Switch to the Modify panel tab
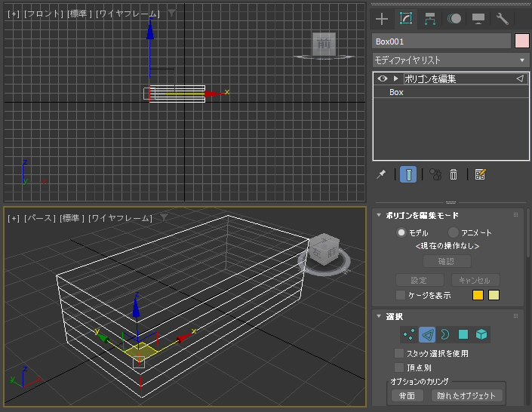532x412 pixels. (x=406, y=19)
